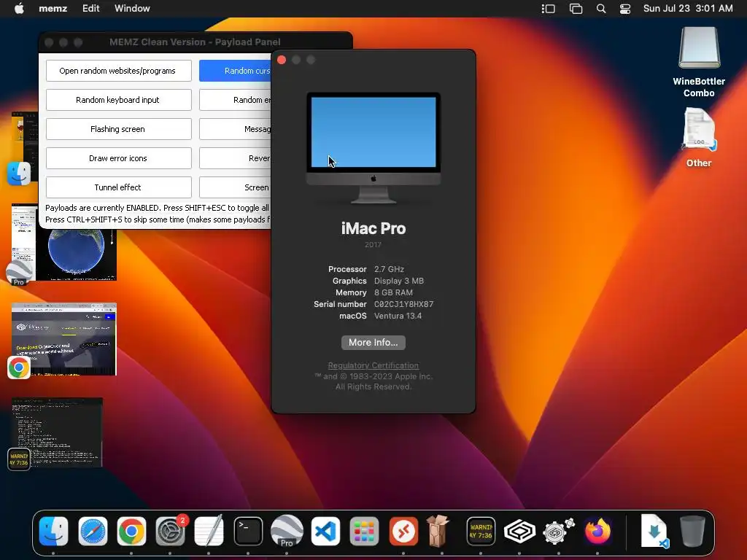
Task: Click the iMac image in About window
Action: (373, 148)
